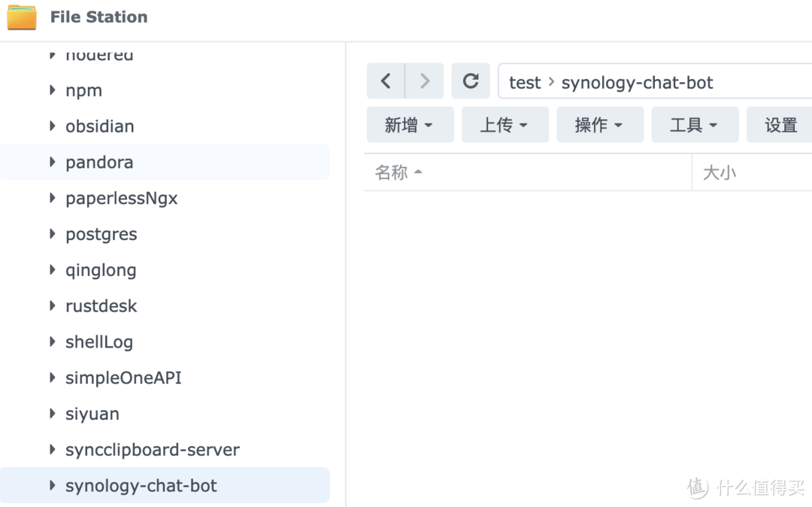The width and height of the screenshot is (812, 507).
Task: Click the refresh icon in the toolbar
Action: click(x=471, y=80)
